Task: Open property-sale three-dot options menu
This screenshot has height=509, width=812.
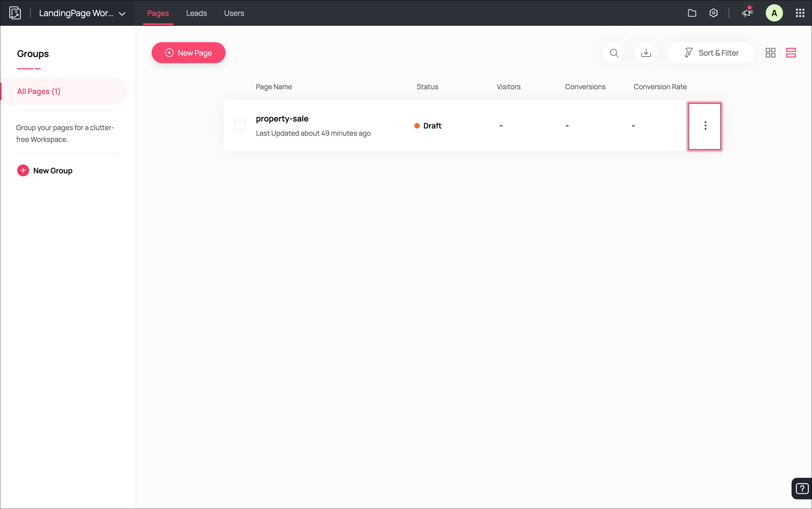Action: (x=705, y=126)
